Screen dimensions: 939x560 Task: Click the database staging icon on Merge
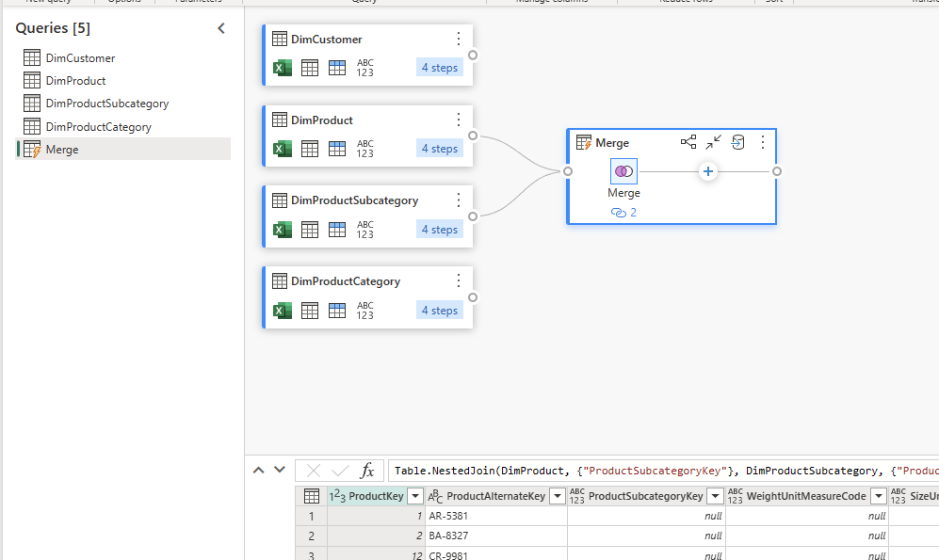click(x=738, y=142)
